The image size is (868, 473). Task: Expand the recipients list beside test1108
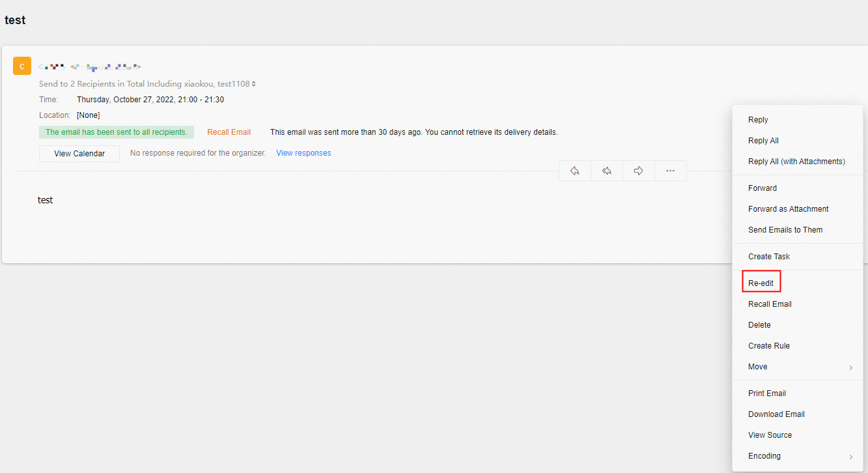click(x=254, y=83)
